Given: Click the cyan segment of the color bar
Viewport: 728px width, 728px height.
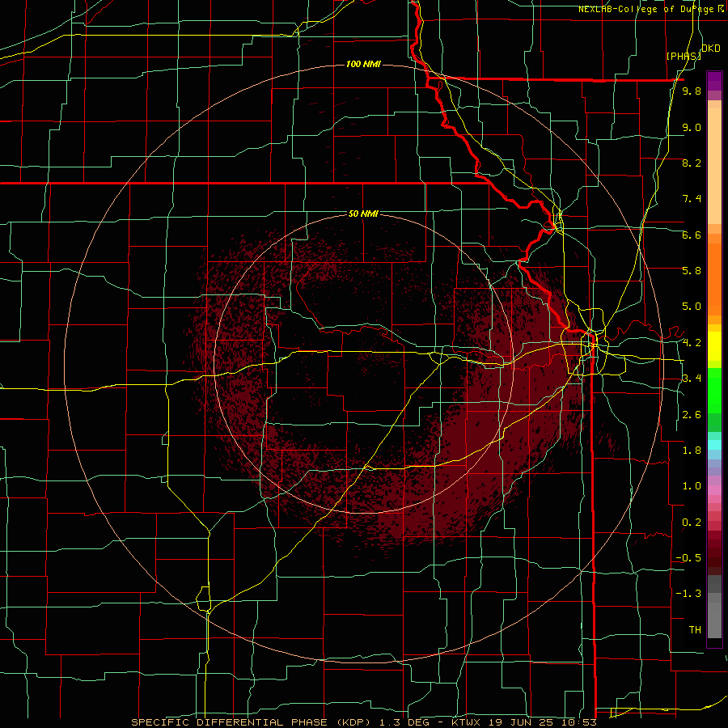Looking at the screenshot, I should [x=714, y=445].
